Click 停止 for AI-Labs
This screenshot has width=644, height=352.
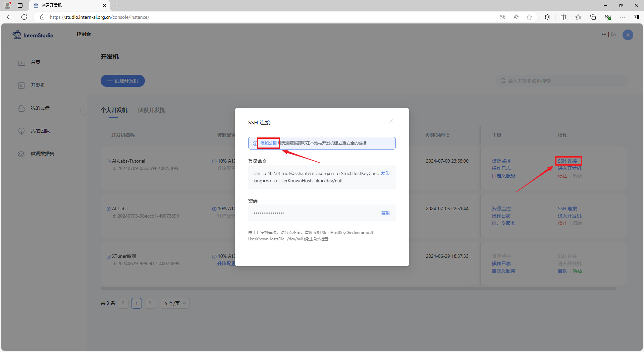pos(562,223)
